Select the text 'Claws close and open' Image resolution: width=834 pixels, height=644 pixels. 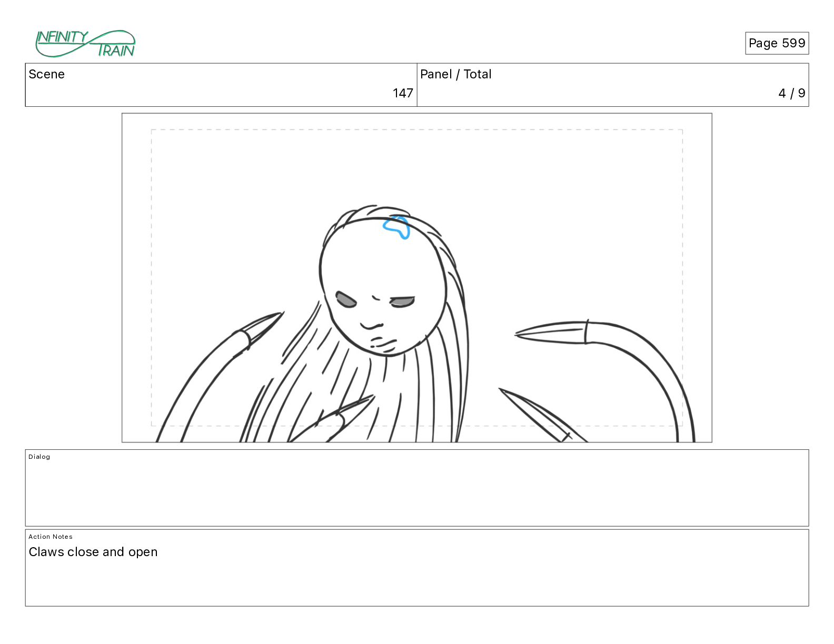(x=93, y=552)
